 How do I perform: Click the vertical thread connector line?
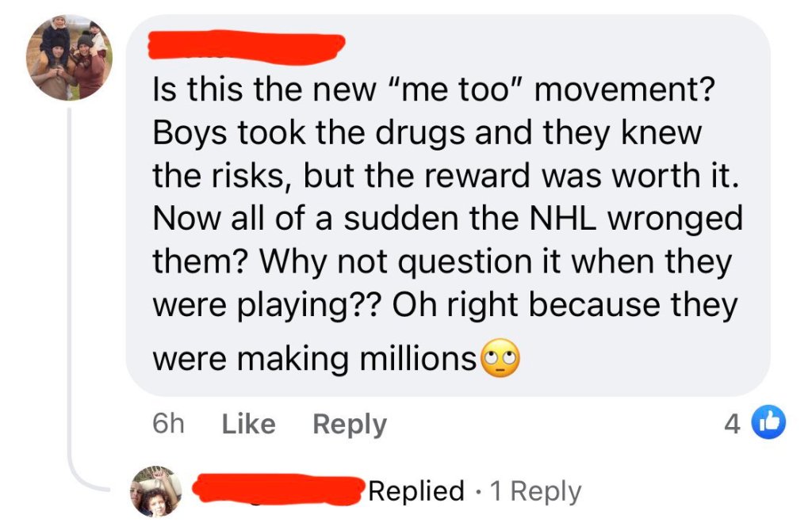coord(70,284)
